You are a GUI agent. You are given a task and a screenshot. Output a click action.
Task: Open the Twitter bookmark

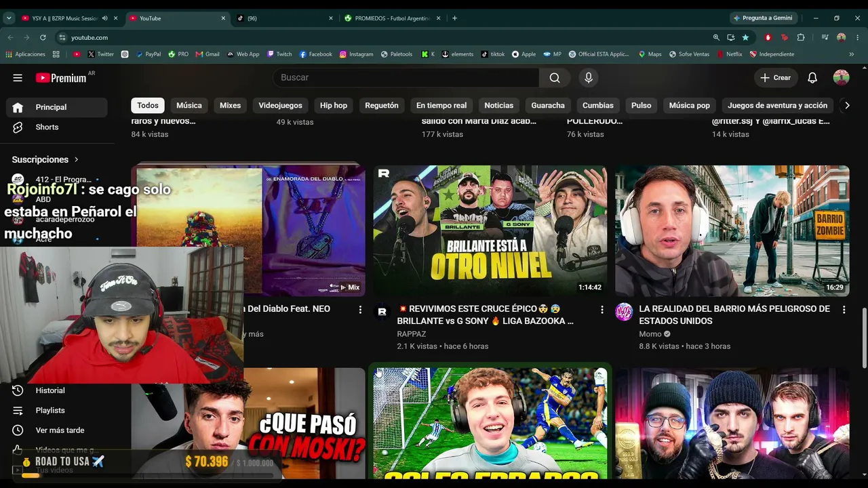(100, 54)
